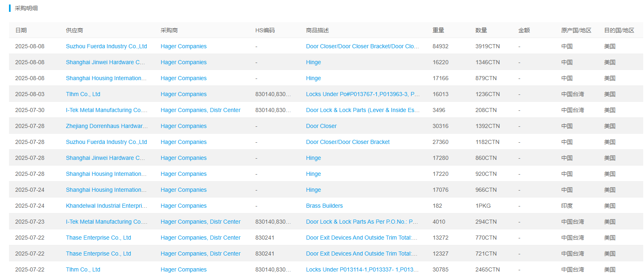Select the HS编码 column header
644x276 pixels.
(x=265, y=30)
